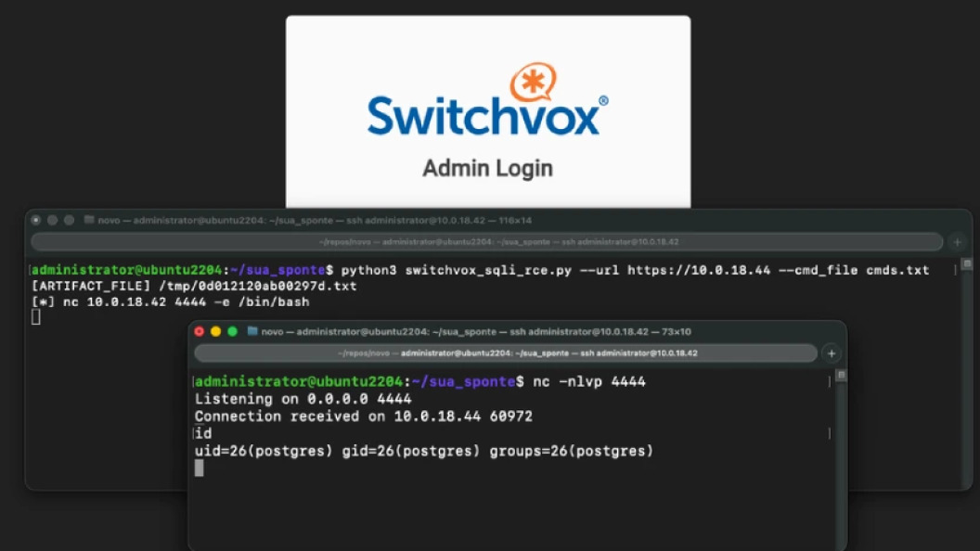Click the back terminal empty cursor box
Image resolution: width=980 pixels, height=551 pixels.
35,317
